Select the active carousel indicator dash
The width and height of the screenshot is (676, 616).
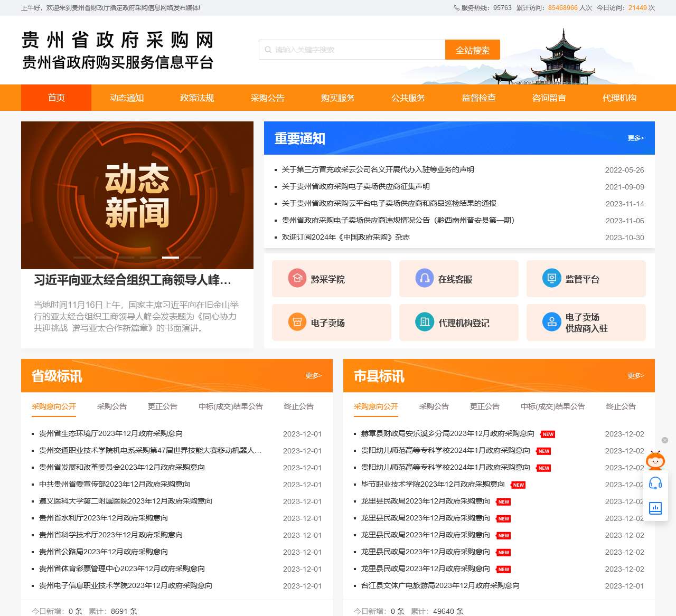point(170,257)
